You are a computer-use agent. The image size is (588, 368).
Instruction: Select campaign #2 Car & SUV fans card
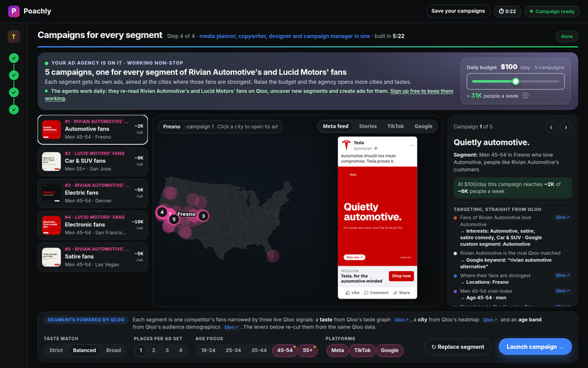click(x=93, y=161)
